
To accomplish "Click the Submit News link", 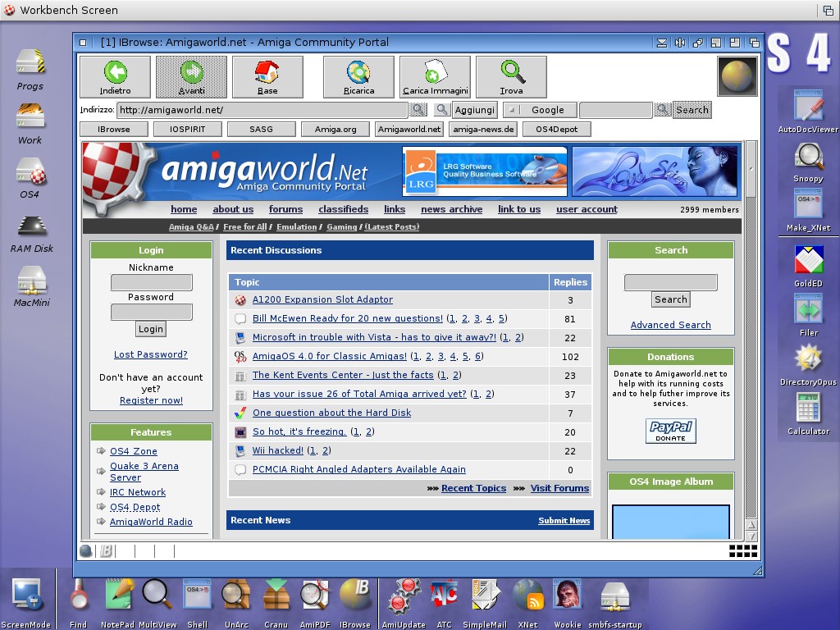I will click(x=564, y=521).
